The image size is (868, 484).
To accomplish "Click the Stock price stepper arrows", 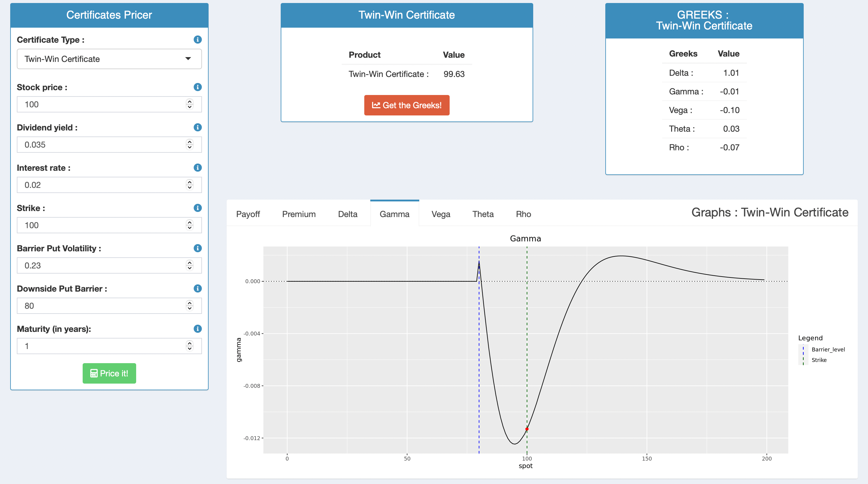I will point(189,105).
